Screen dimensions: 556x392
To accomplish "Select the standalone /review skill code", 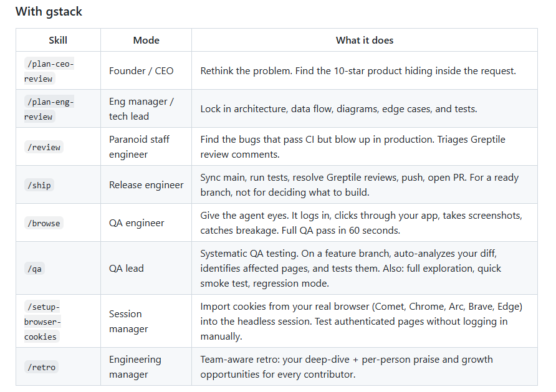I will (x=44, y=147).
